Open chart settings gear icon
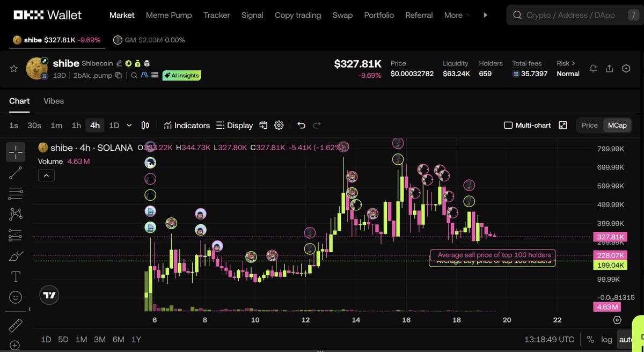The height and width of the screenshot is (352, 644). point(279,125)
